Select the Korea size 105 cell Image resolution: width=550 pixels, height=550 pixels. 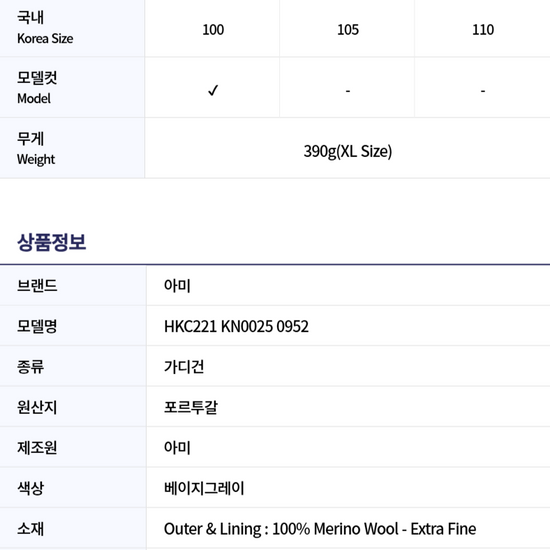[348, 30]
